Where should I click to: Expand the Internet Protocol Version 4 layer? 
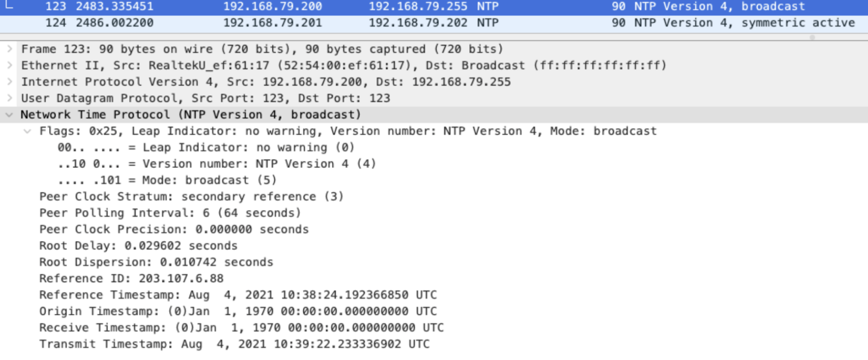coord(10,82)
